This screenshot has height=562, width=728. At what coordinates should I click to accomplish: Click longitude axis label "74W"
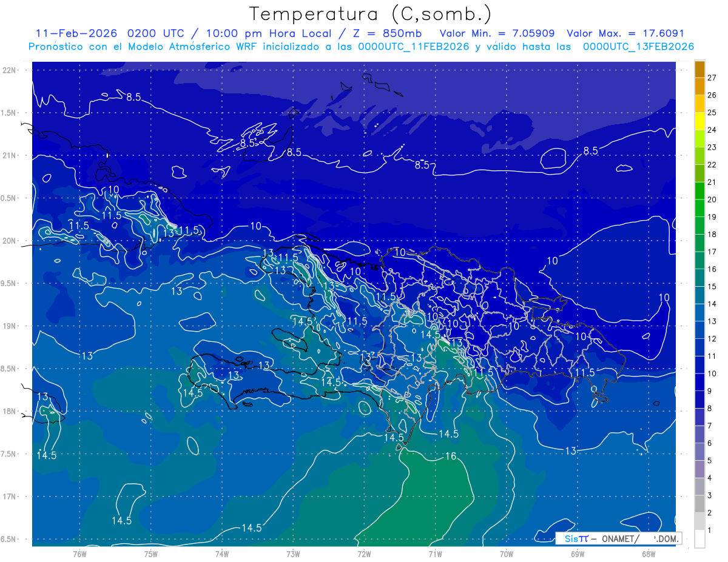[x=222, y=554]
